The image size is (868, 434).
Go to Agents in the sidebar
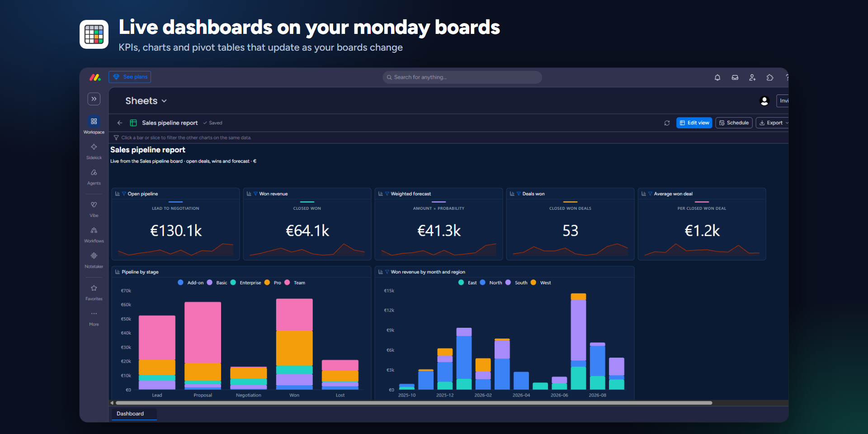pos(94,176)
